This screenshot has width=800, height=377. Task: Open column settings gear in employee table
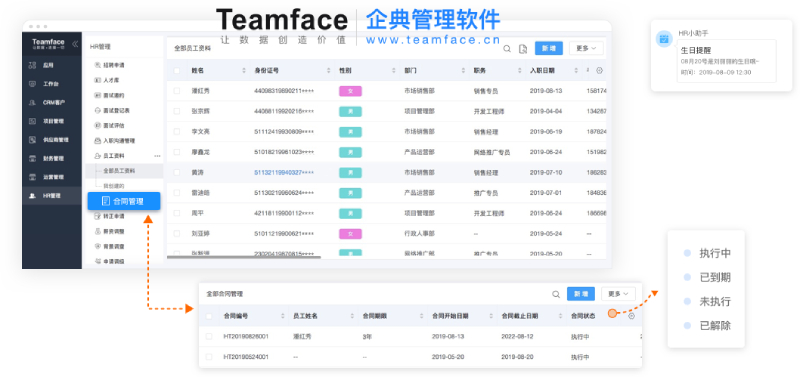tap(599, 70)
